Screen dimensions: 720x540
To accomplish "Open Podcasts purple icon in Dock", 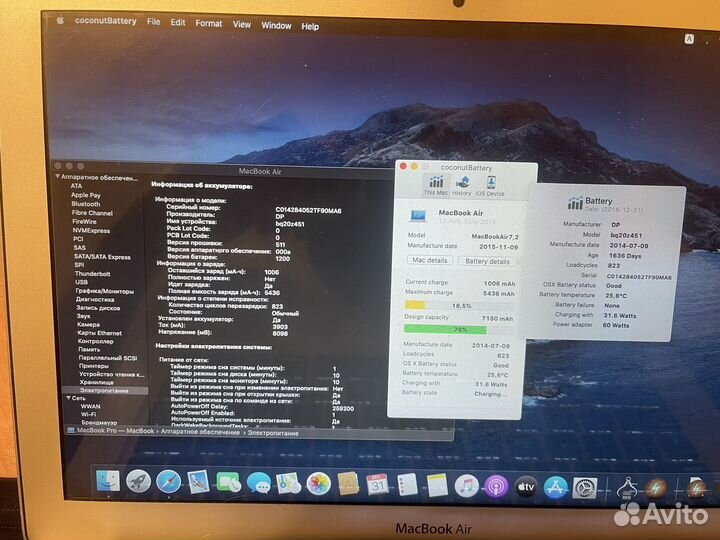I will 496,487.
